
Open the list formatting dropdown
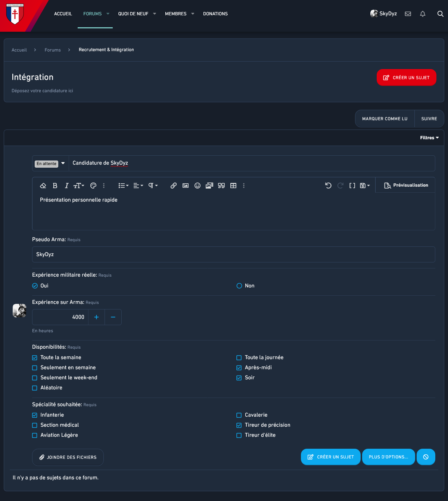click(x=123, y=186)
